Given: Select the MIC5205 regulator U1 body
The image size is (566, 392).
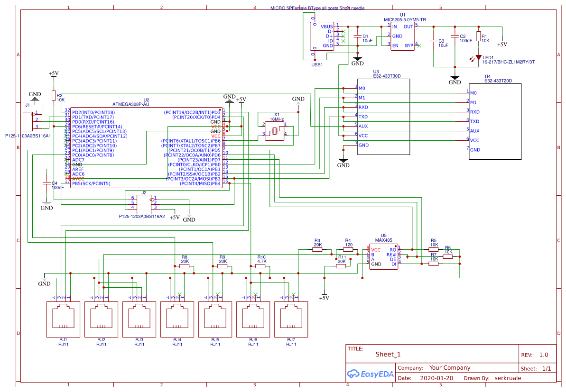Looking at the screenshot, I should point(402,36).
